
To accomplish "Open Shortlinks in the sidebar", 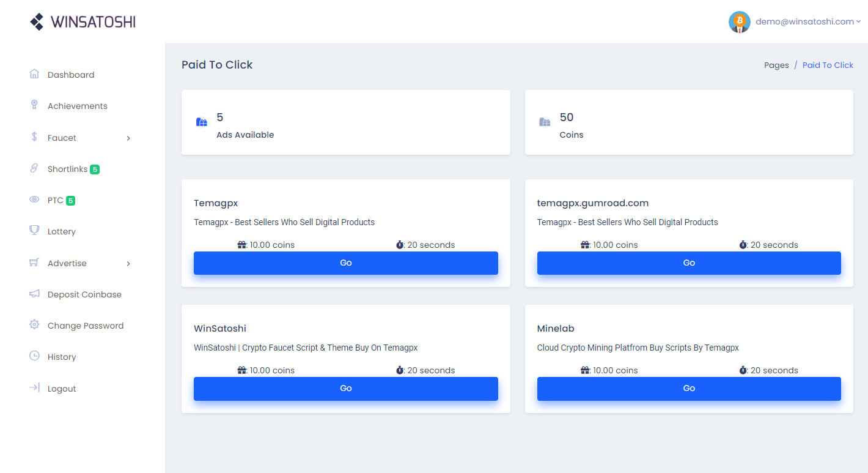I will 67,169.
